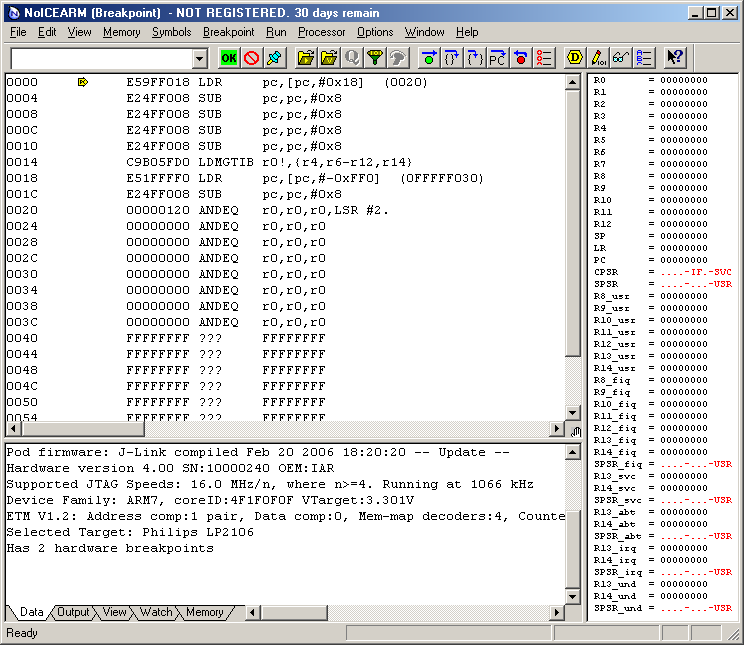Image resolution: width=744 pixels, height=645 pixels.
Task: Click log pane scrollbar down arrow
Action: pyautogui.click(x=573, y=597)
